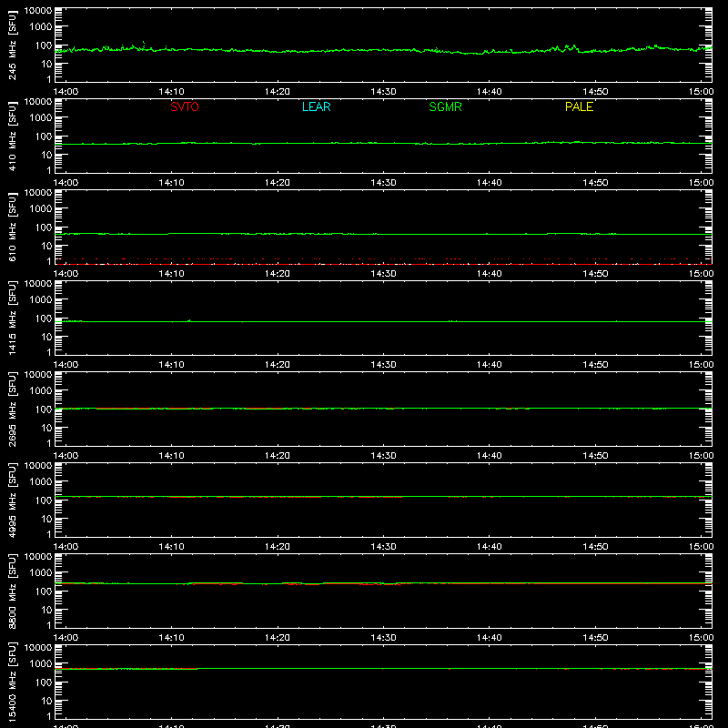Image resolution: width=728 pixels, height=728 pixels.
Task: Click 14:50 label under the 610 MHz plot
Action: point(595,274)
